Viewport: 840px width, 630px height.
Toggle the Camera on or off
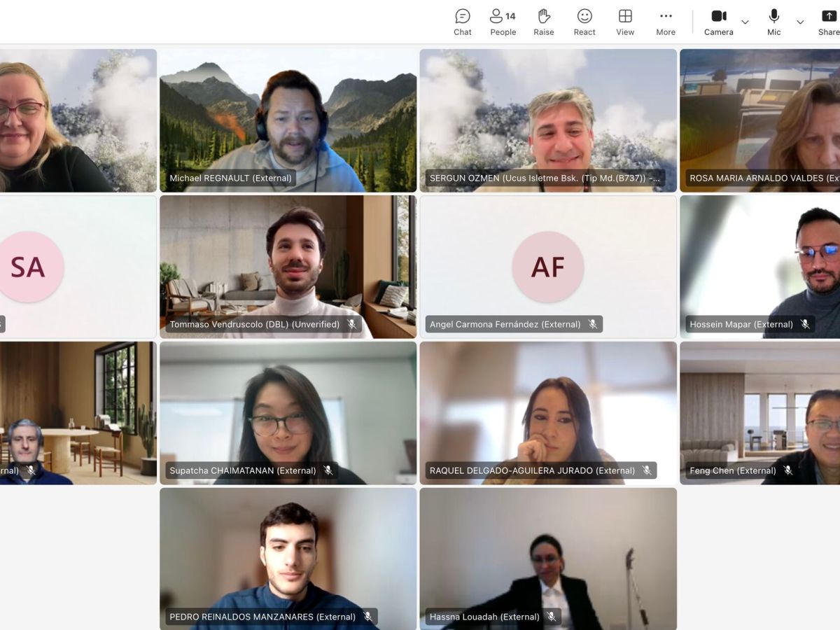[719, 22]
